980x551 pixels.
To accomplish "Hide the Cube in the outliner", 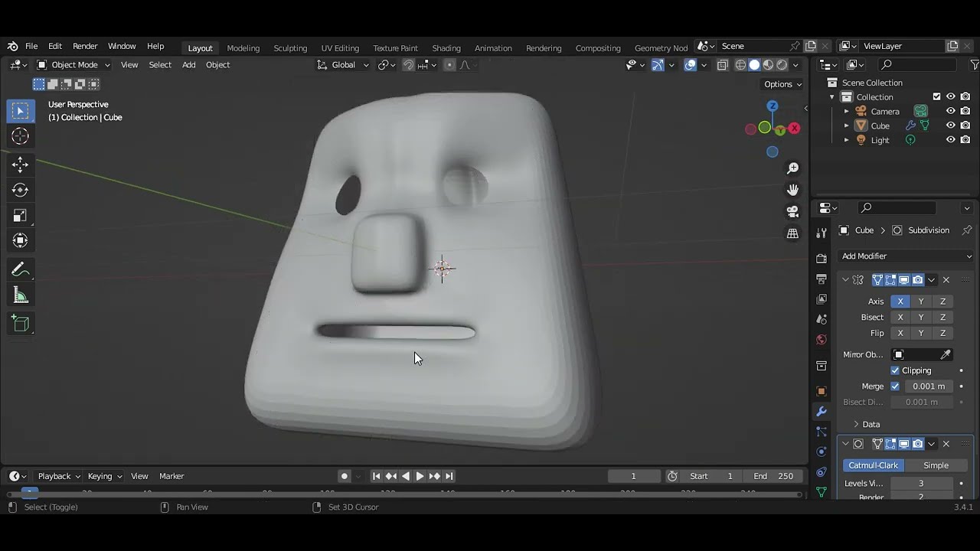I will [951, 126].
